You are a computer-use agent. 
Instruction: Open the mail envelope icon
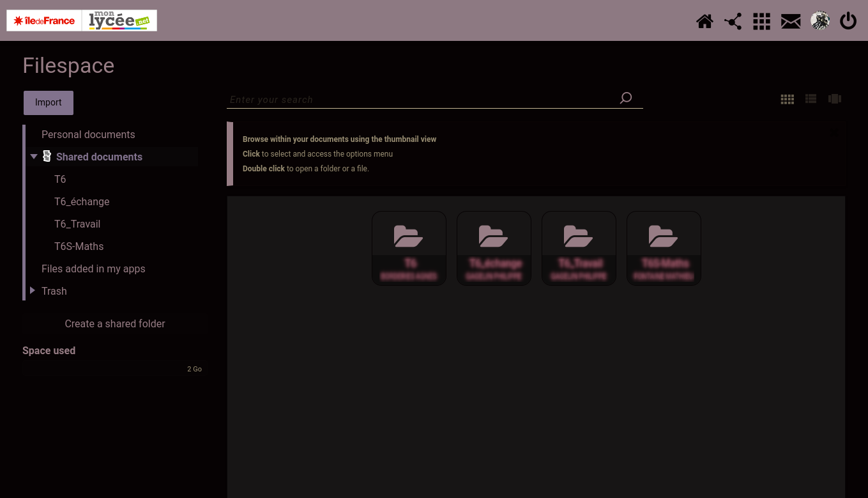pyautogui.click(x=791, y=21)
